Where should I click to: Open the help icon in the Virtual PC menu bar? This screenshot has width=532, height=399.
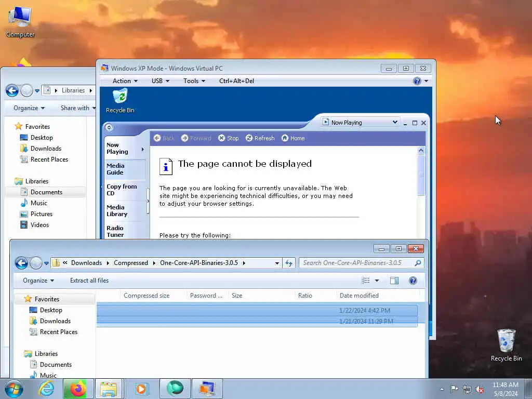pyautogui.click(x=417, y=81)
